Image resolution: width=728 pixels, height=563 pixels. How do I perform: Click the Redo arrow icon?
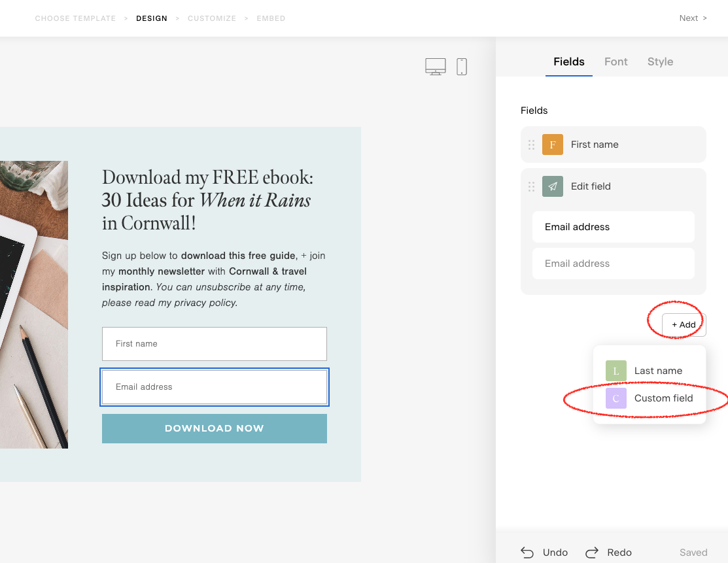coord(592,552)
